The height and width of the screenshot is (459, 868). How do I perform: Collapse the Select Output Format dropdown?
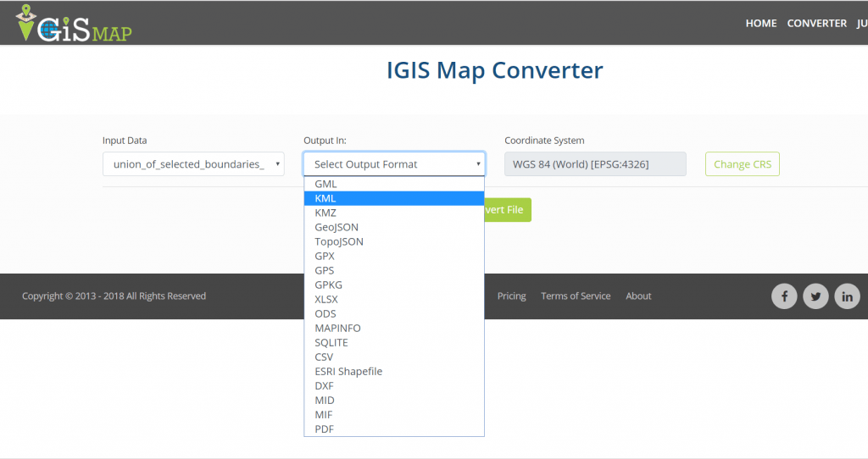coord(394,164)
